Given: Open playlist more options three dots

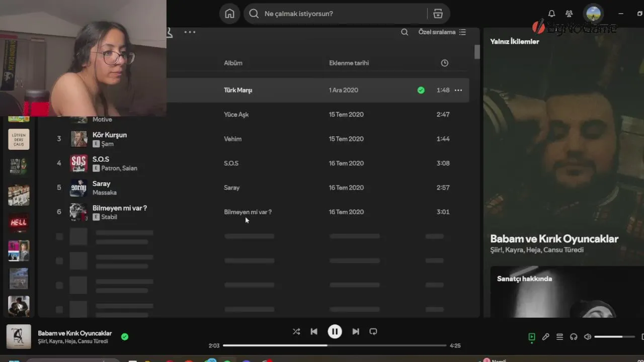Looking at the screenshot, I should coord(190,32).
